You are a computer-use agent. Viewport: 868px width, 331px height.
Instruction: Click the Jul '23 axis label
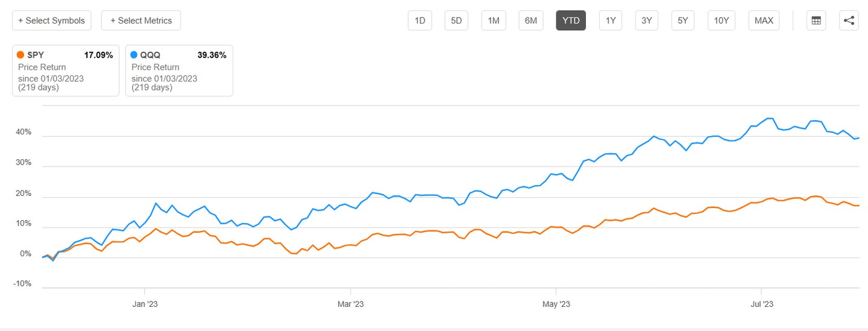(762, 304)
